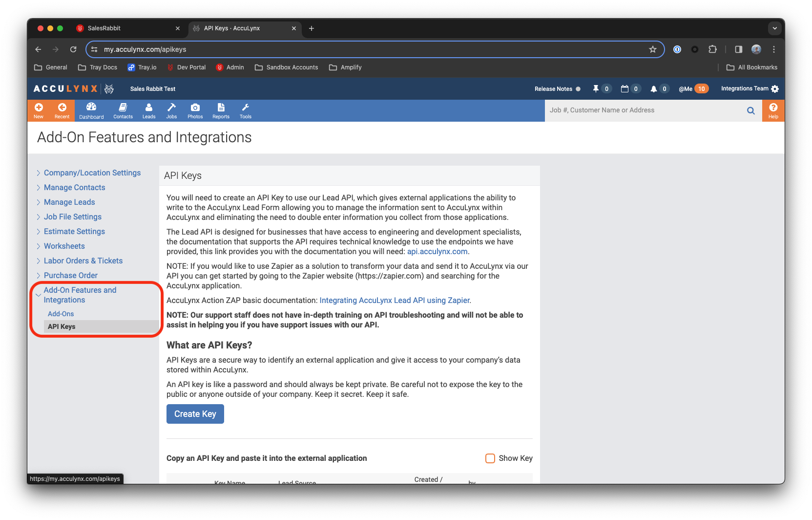812x520 pixels.
Task: Open Sandbox Accounts bookmark folder
Action: coord(287,67)
